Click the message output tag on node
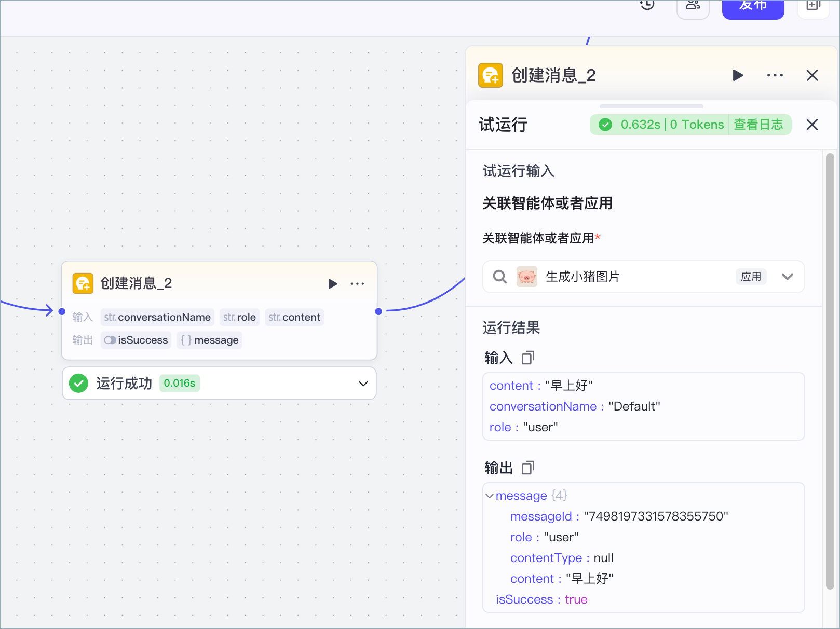This screenshot has height=629, width=840. coord(209,340)
